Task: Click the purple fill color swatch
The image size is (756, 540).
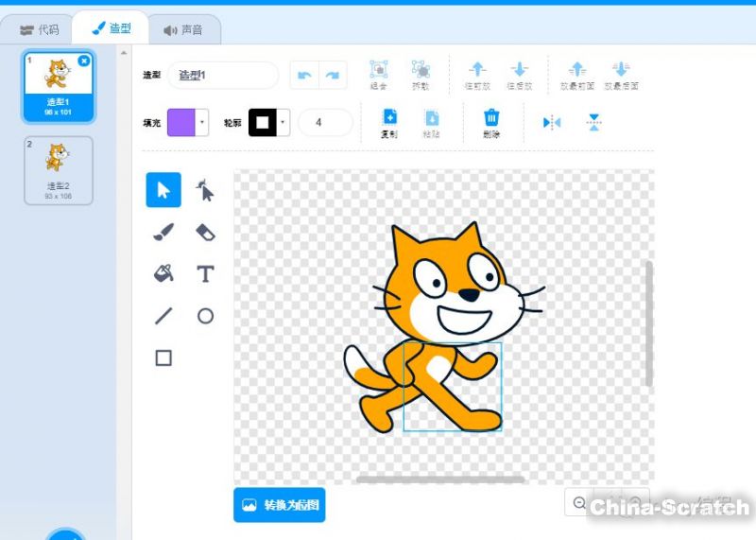Action: (x=181, y=123)
